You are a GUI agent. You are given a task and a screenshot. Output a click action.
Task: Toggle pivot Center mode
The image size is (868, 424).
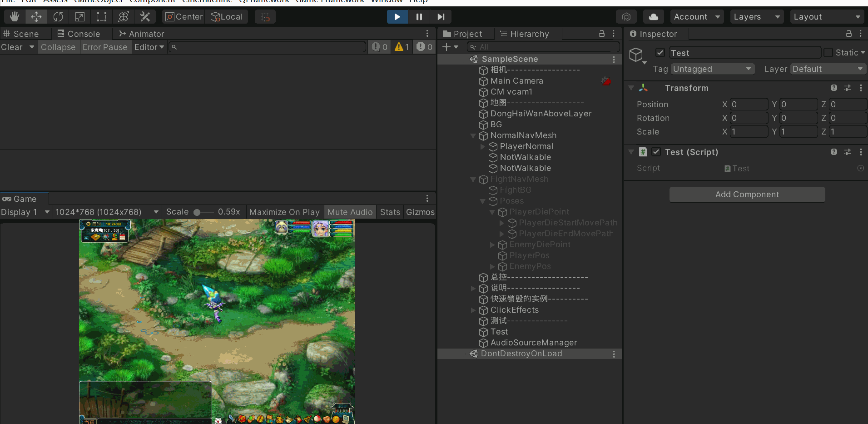tap(184, 17)
